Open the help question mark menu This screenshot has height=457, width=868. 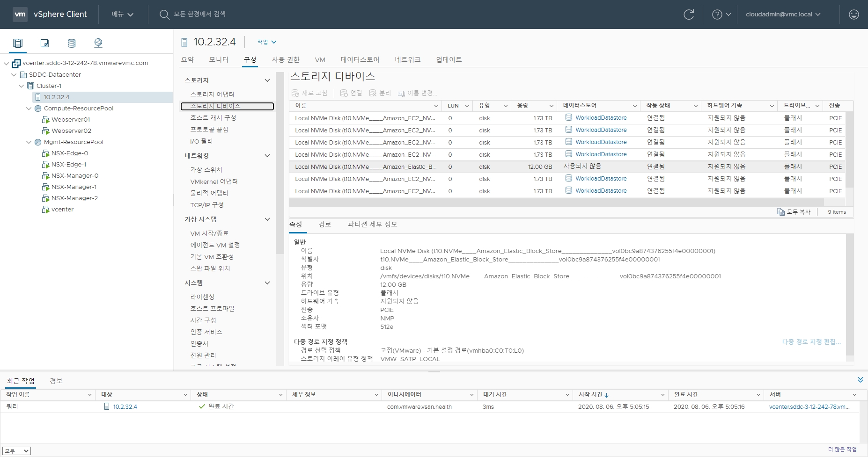tap(721, 15)
